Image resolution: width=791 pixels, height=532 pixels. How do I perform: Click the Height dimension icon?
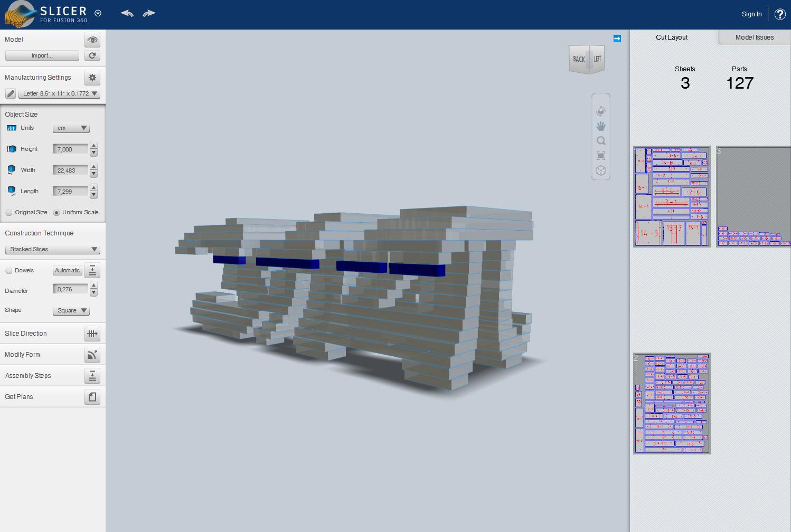(12, 149)
